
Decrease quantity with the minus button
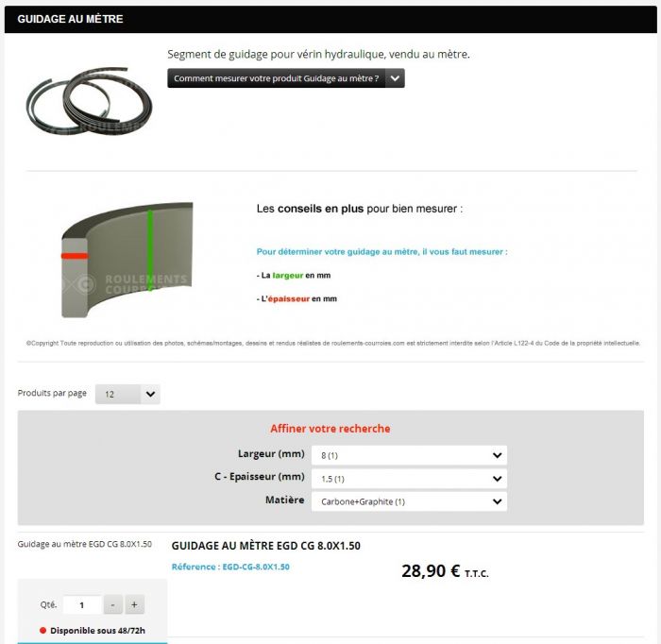[x=112, y=604]
